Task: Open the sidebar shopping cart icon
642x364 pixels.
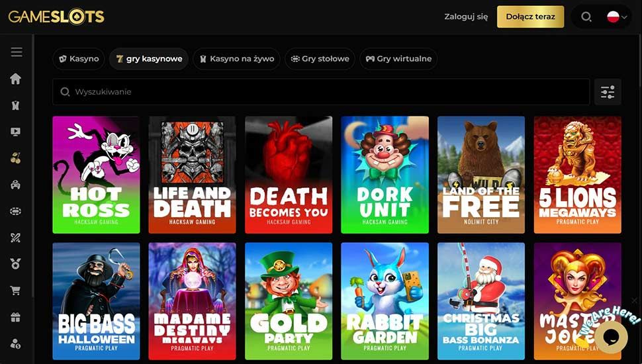Action: coord(16,291)
